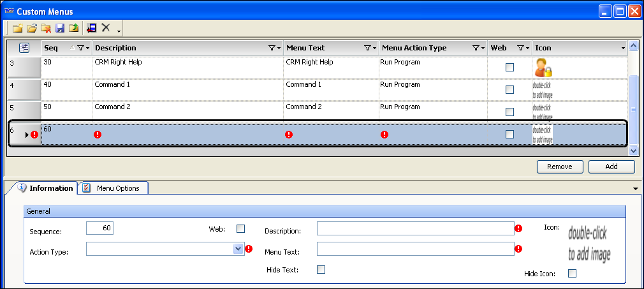Image resolution: width=644 pixels, height=289 pixels.
Task: Click the black X toolbar icon
Action: tap(106, 28)
